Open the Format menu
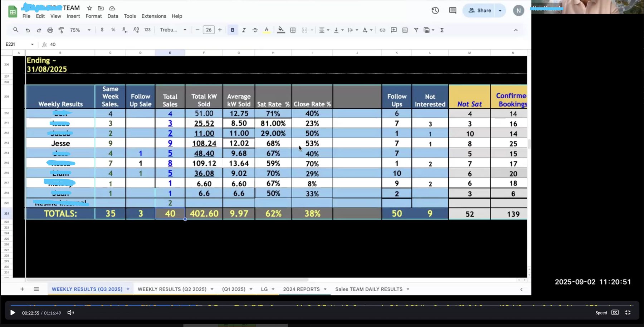Viewport: 644px width, 327px height. pos(94,16)
